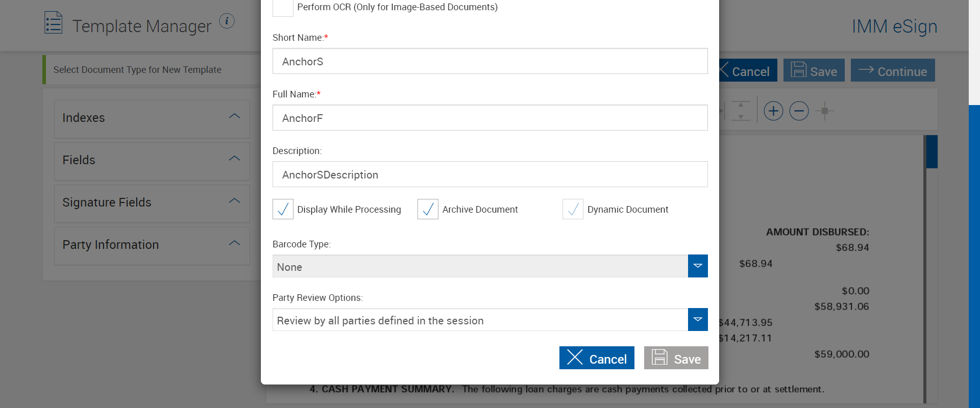This screenshot has height=408, width=980.
Task: Enable the Perform OCR checkbox
Action: coord(283,7)
